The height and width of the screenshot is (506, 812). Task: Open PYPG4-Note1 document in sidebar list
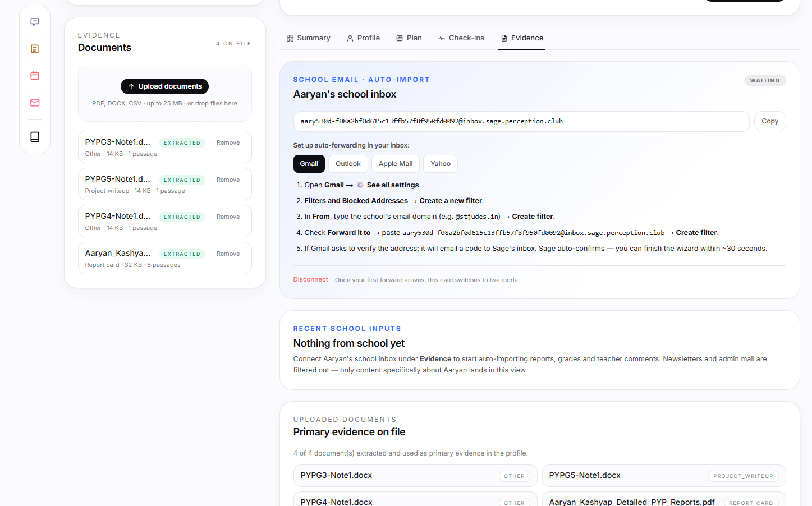click(x=164, y=221)
